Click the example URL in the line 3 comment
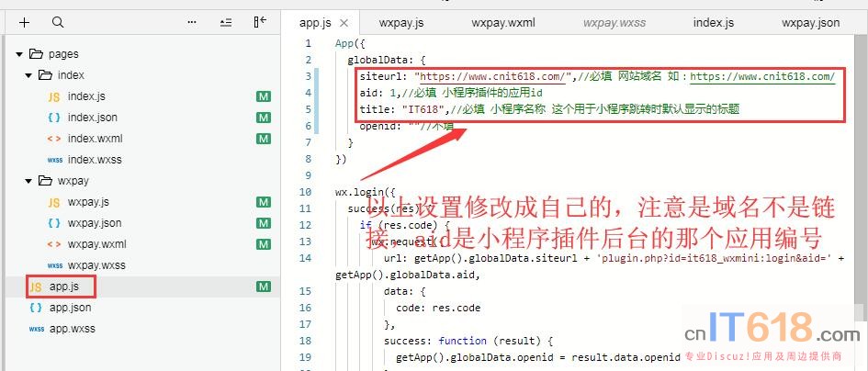868x371 pixels. [762, 76]
